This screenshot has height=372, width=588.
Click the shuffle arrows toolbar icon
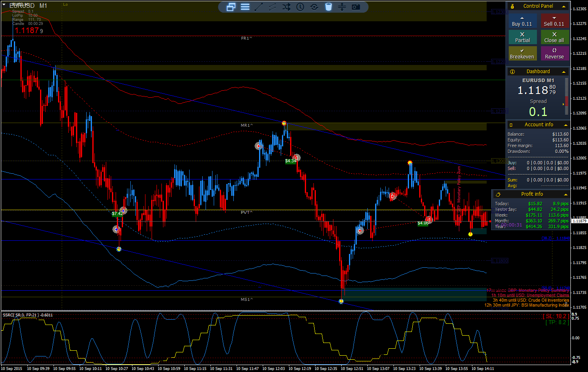click(286, 7)
